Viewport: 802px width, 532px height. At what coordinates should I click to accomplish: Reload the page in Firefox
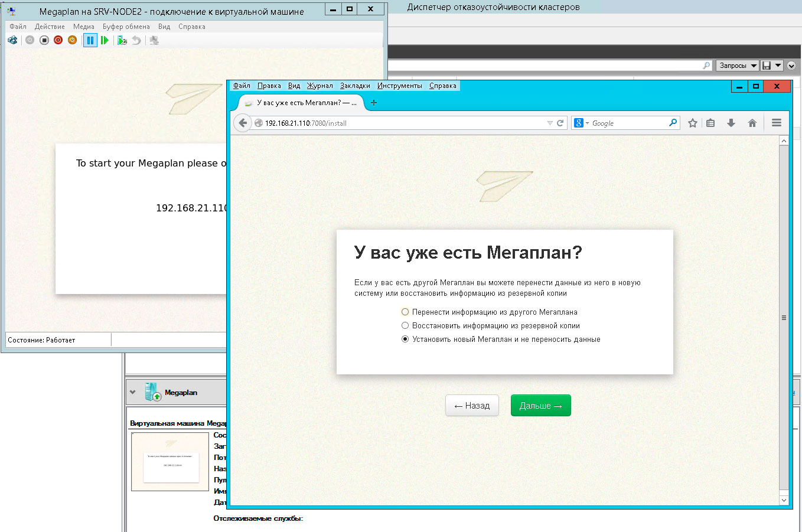tap(560, 123)
